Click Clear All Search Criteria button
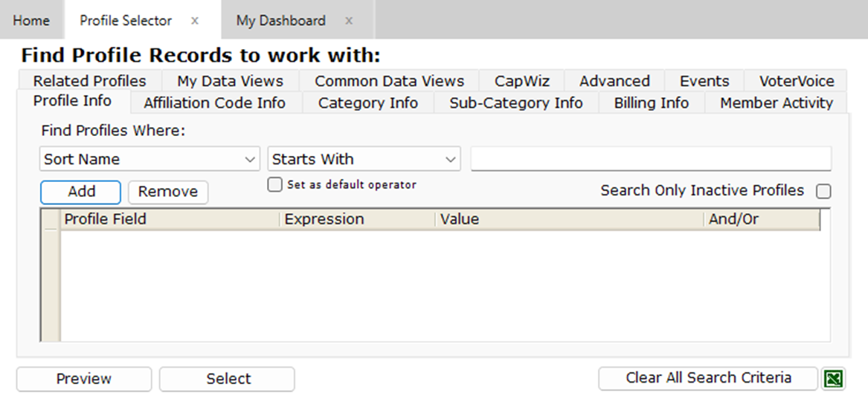The height and width of the screenshot is (393, 868). 708,378
